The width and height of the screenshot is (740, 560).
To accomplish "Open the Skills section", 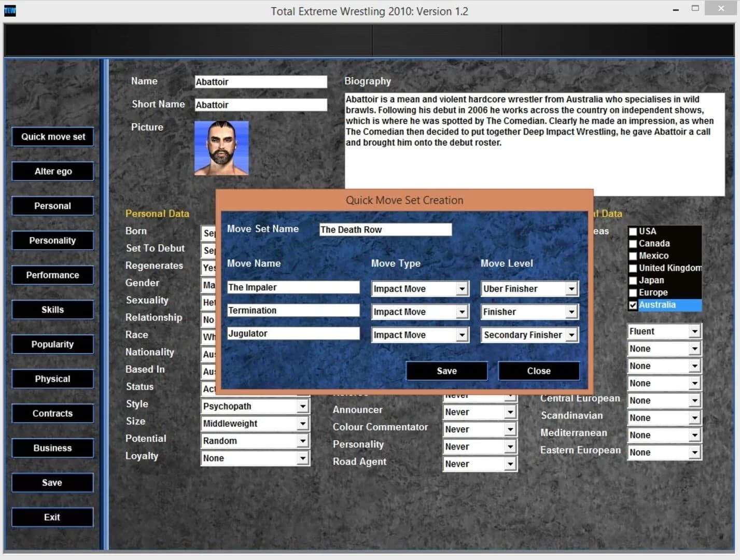I will 52,310.
